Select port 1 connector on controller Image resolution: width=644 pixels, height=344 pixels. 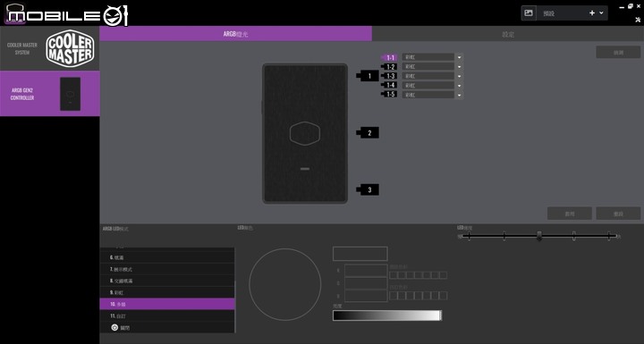[x=368, y=76]
